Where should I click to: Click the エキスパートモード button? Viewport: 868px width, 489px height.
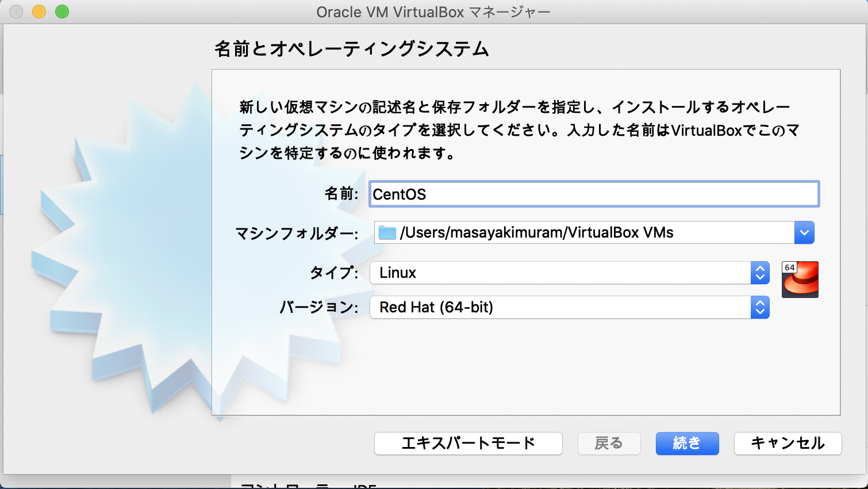point(468,444)
